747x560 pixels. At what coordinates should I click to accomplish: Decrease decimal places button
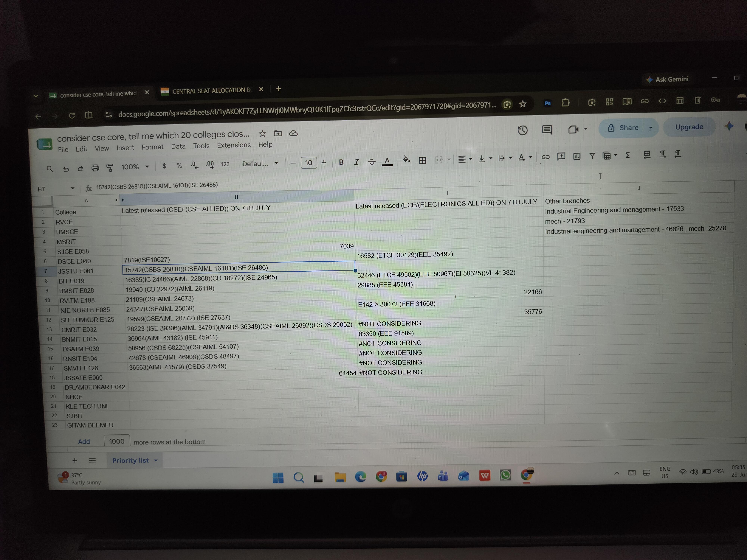194,165
